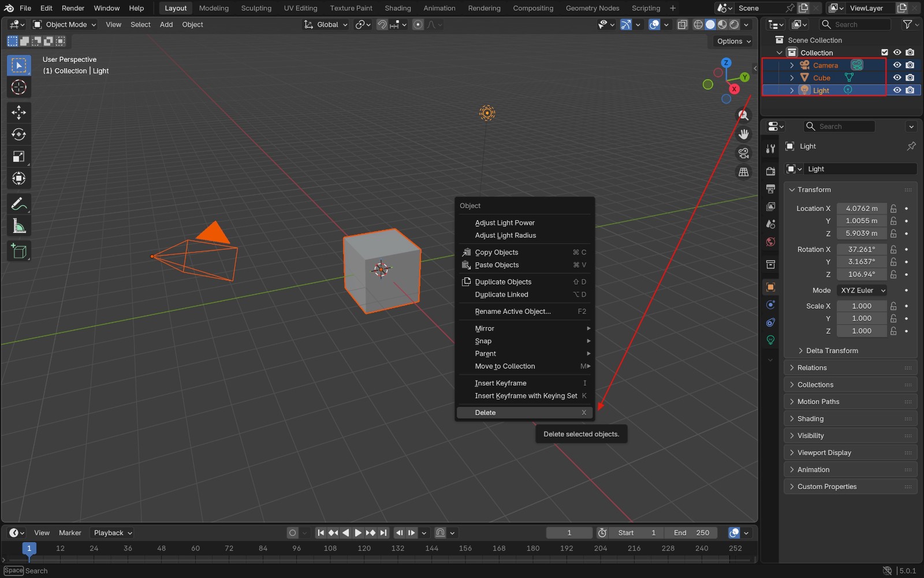
Task: Lock the Scale Z value
Action: tap(893, 331)
